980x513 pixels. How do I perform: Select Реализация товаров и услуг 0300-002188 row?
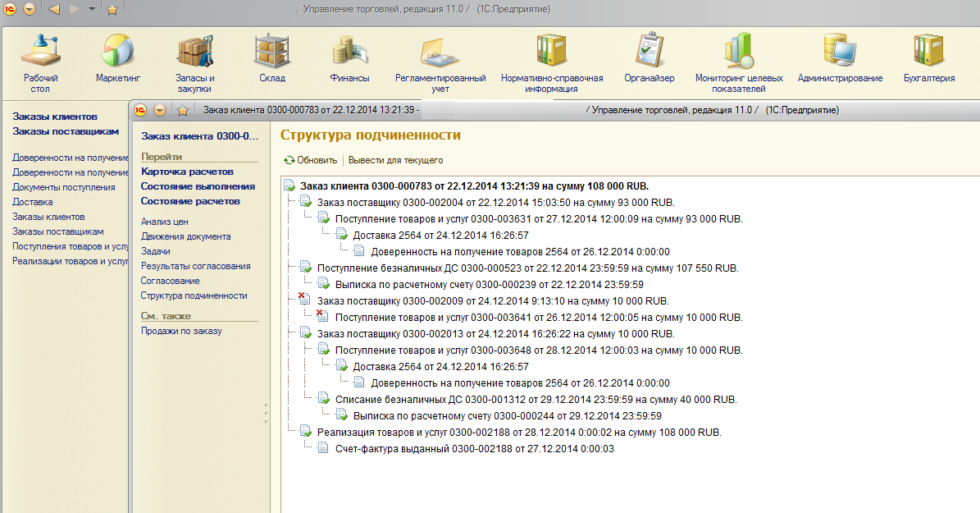(x=518, y=432)
